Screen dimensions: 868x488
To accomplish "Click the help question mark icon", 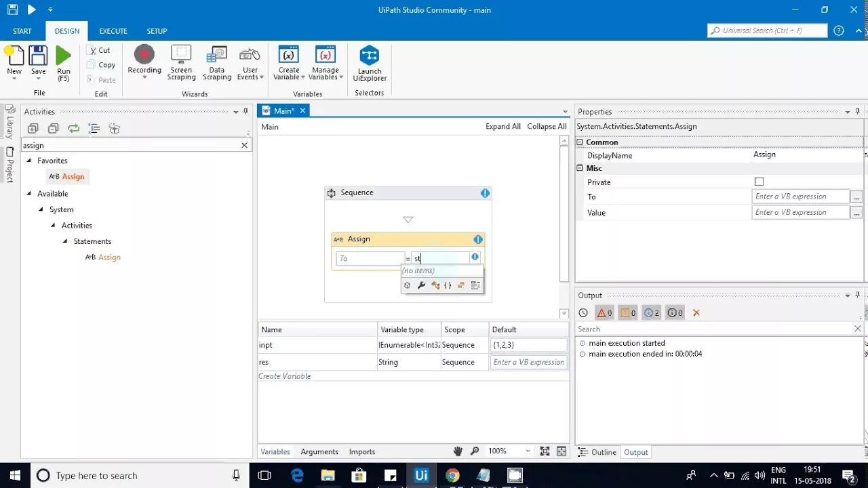I will pos(839,30).
